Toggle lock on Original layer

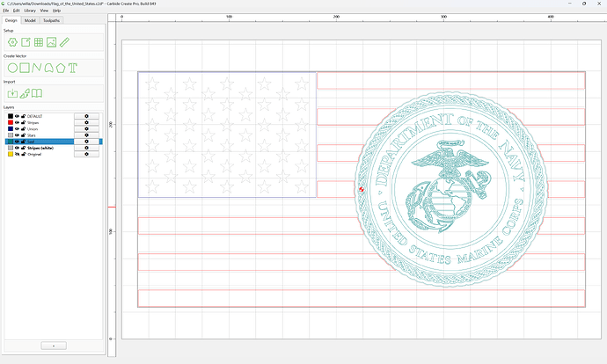23,154
